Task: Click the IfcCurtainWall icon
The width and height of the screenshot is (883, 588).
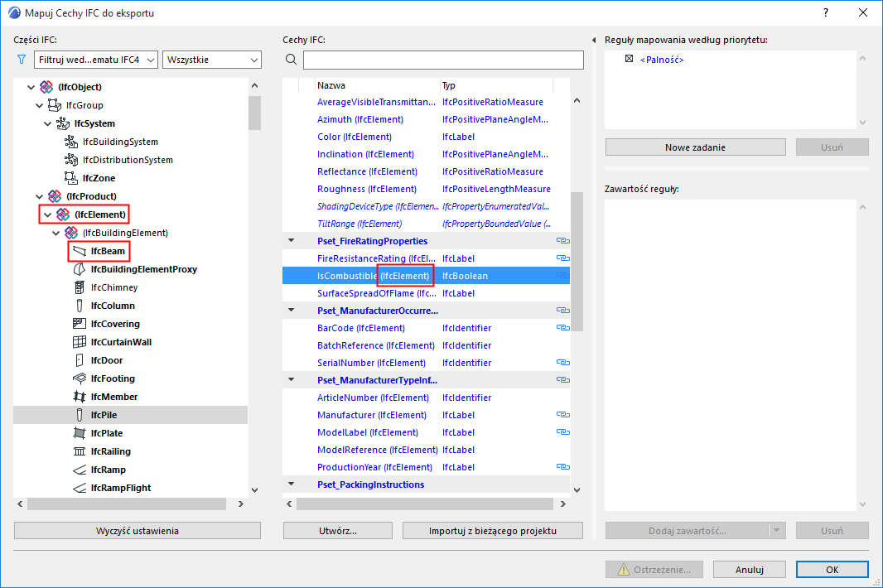Action: click(x=80, y=342)
